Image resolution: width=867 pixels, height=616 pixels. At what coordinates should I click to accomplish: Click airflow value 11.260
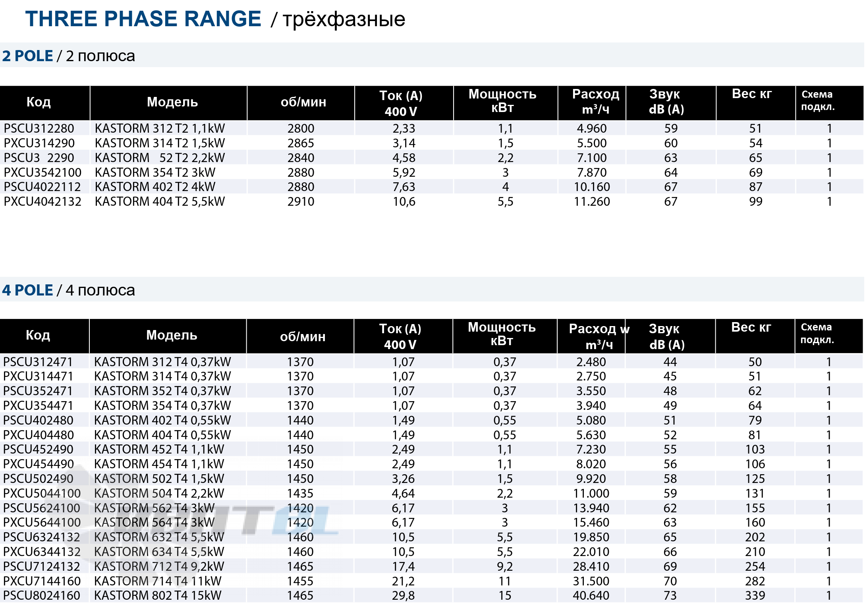592,201
